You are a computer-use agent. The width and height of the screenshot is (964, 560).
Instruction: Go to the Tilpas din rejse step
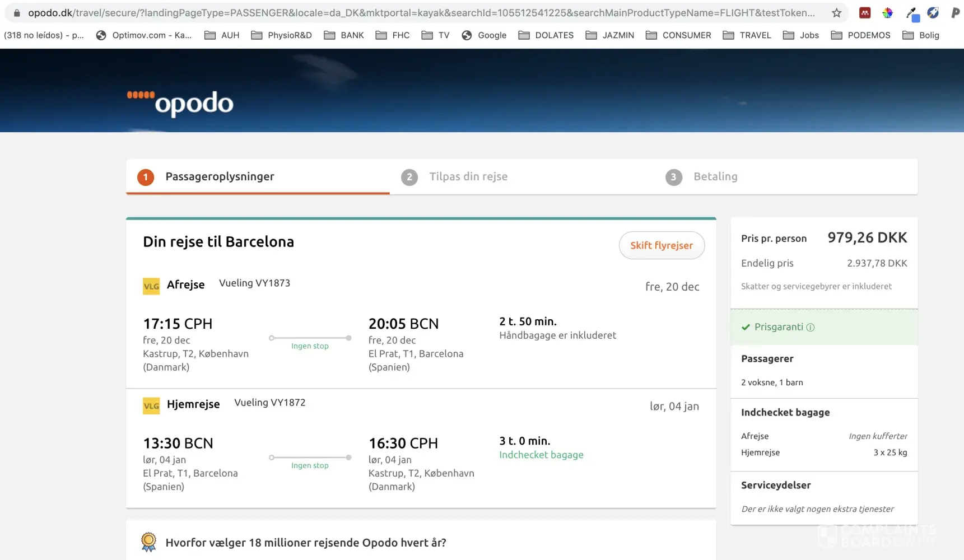coord(468,177)
